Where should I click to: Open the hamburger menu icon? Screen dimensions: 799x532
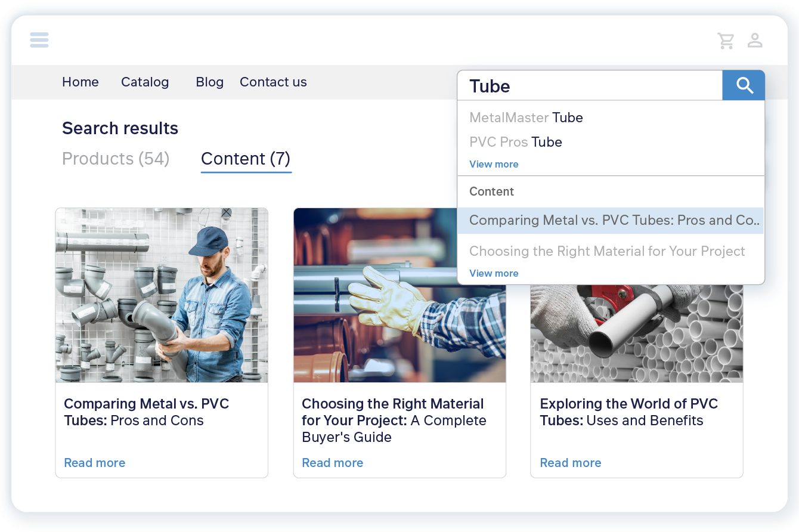click(x=39, y=40)
